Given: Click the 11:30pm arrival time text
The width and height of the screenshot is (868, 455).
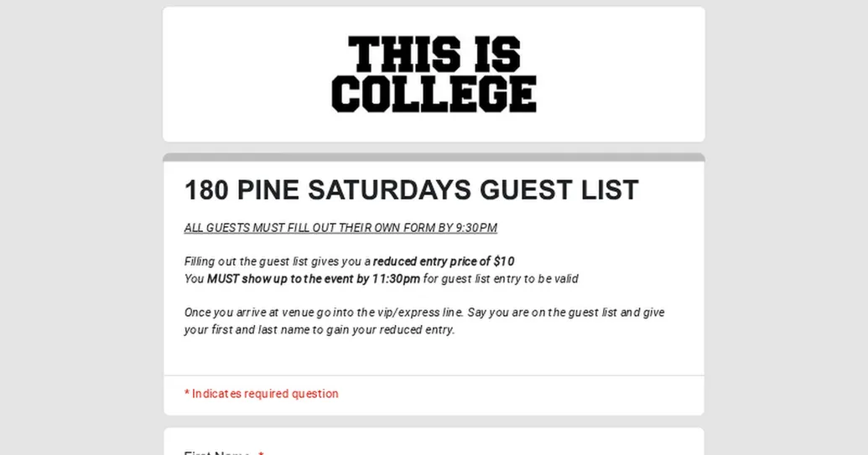Looking at the screenshot, I should pyautogui.click(x=396, y=279).
